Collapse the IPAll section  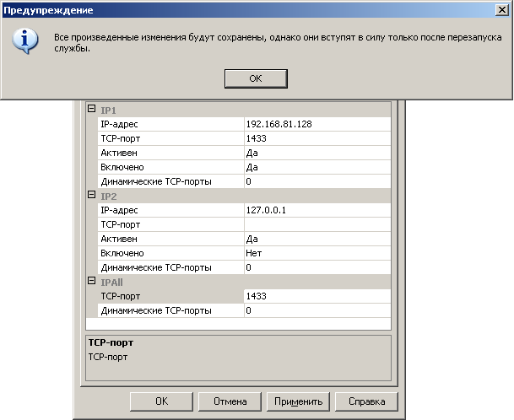click(x=92, y=282)
